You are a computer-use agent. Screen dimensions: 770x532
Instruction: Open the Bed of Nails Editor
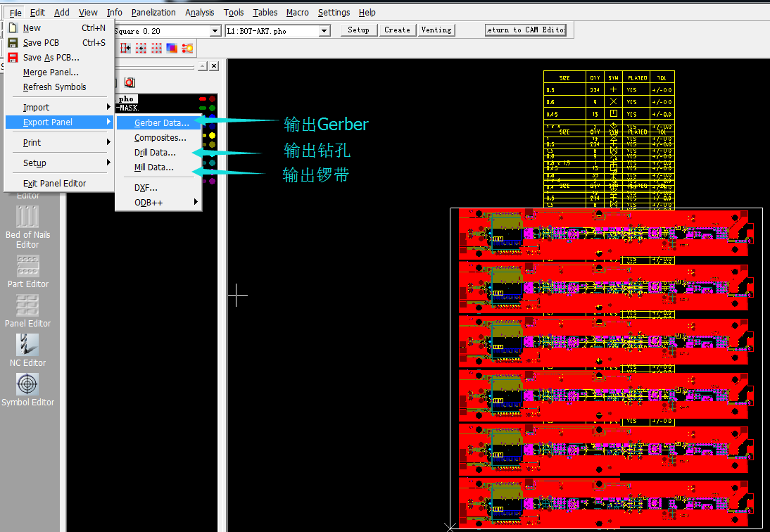click(x=27, y=217)
